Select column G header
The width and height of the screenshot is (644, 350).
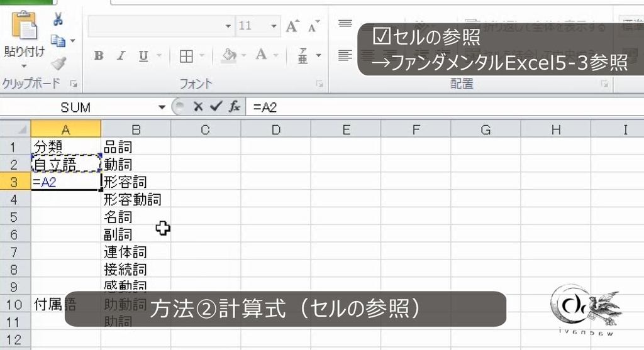tap(486, 129)
